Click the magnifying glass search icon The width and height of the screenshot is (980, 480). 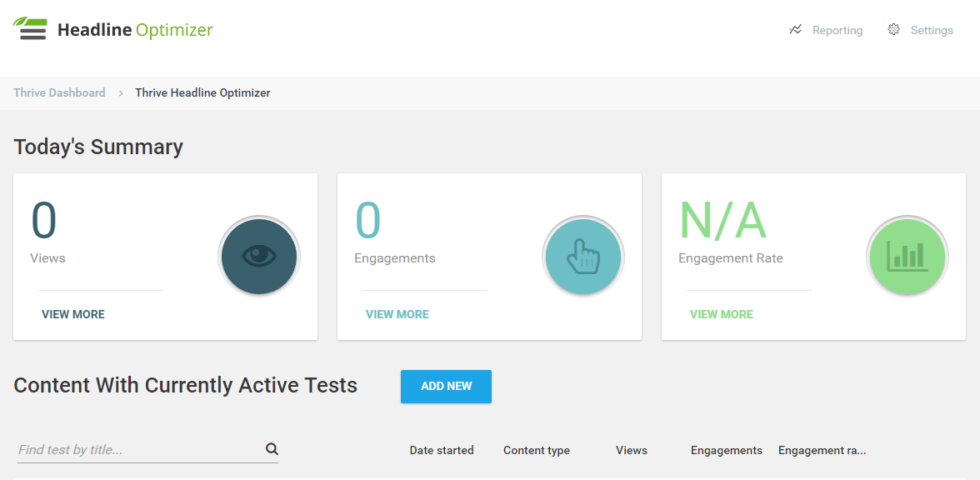point(272,449)
